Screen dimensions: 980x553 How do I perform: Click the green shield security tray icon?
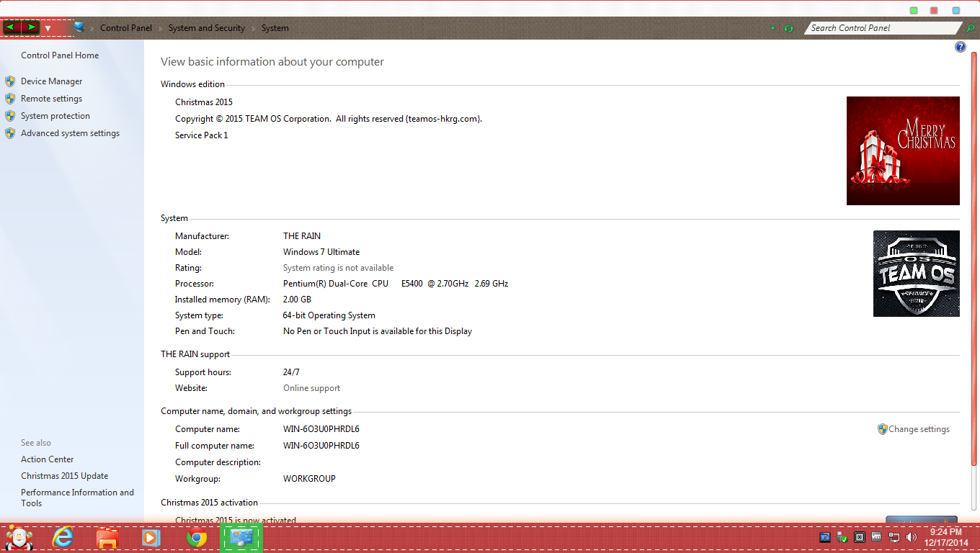pos(842,537)
